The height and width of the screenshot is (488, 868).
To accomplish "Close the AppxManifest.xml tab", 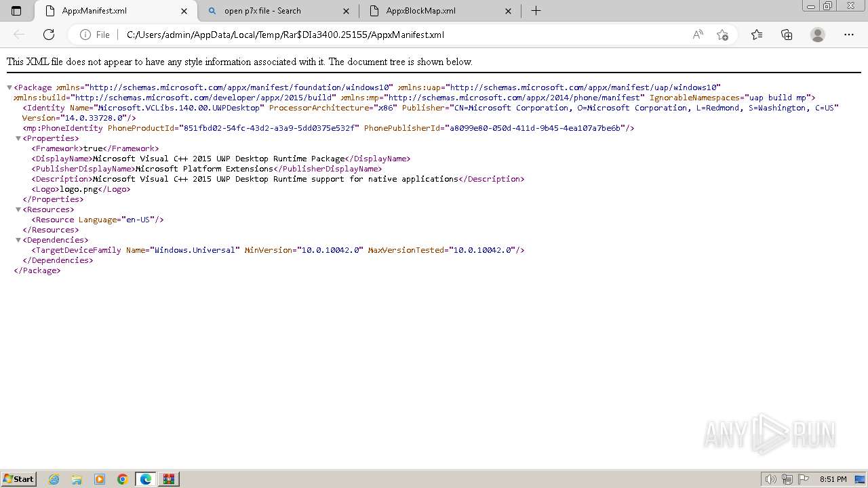I will [x=184, y=11].
